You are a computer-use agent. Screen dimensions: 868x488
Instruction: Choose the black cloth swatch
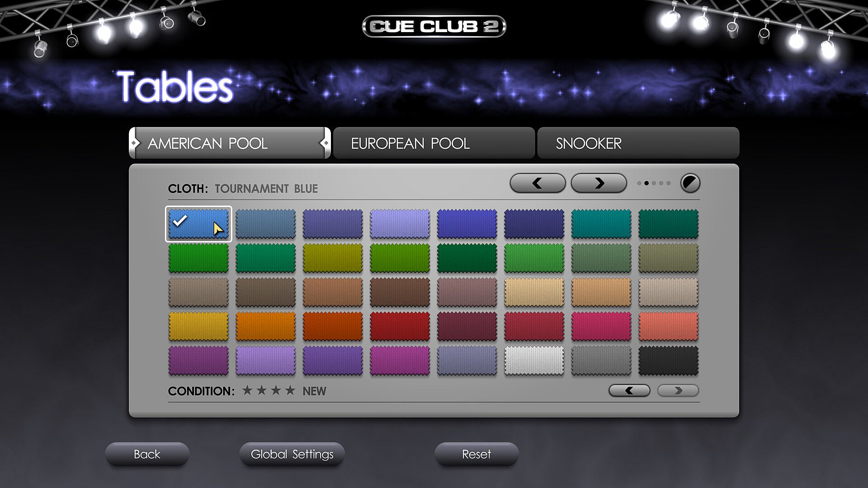[668, 361]
